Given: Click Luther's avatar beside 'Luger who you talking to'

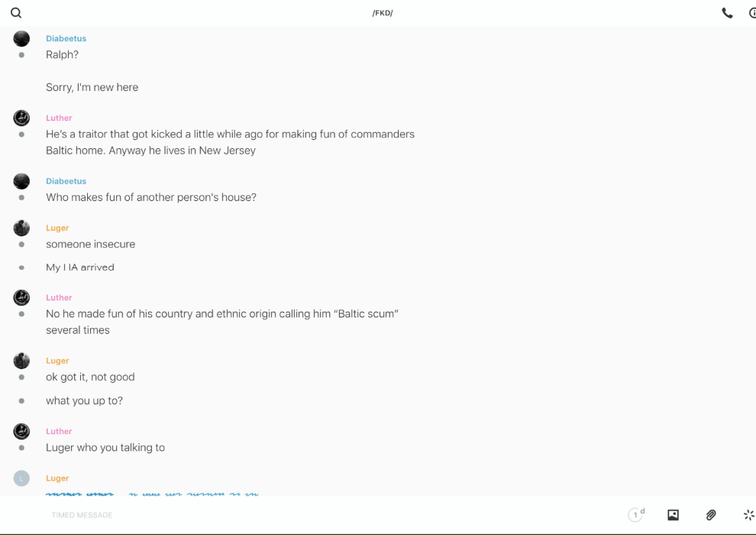Looking at the screenshot, I should click(21, 431).
